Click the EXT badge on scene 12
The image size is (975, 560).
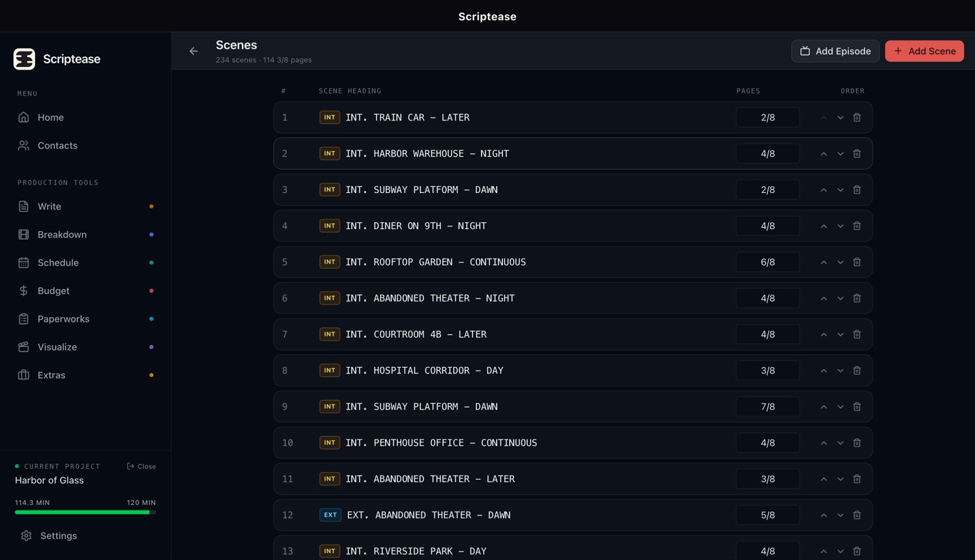[330, 515]
